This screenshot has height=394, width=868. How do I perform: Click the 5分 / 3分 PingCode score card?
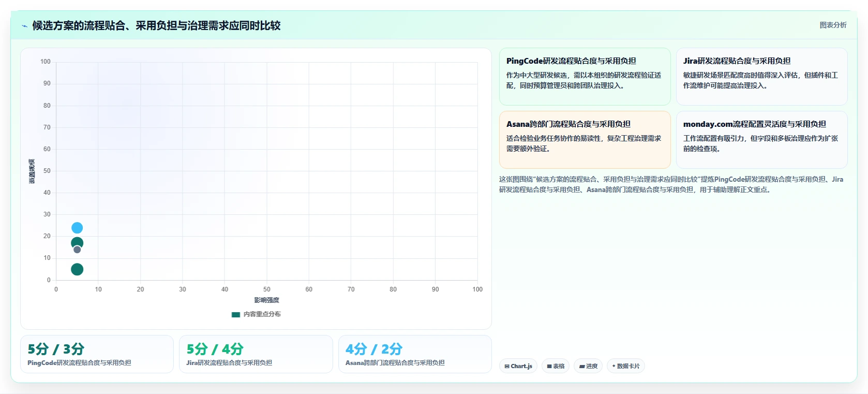(97, 354)
